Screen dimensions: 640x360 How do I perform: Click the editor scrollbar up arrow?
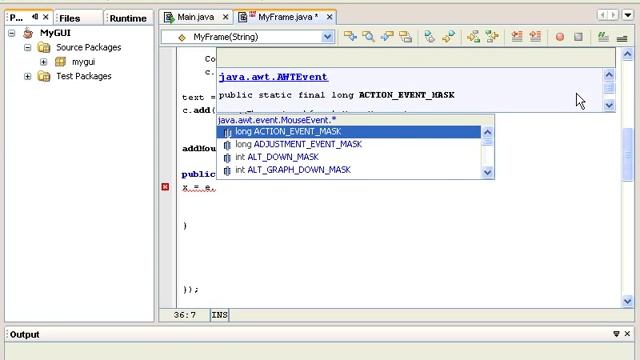(x=628, y=54)
